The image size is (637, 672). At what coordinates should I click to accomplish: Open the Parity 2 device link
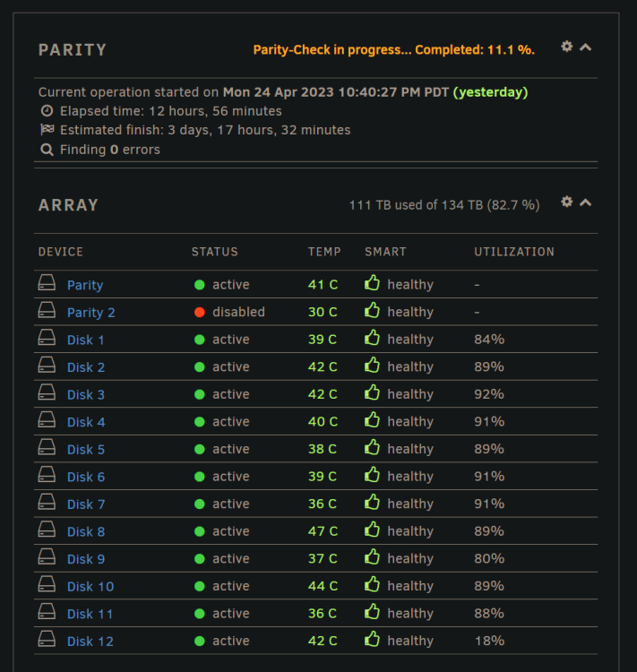coord(90,313)
